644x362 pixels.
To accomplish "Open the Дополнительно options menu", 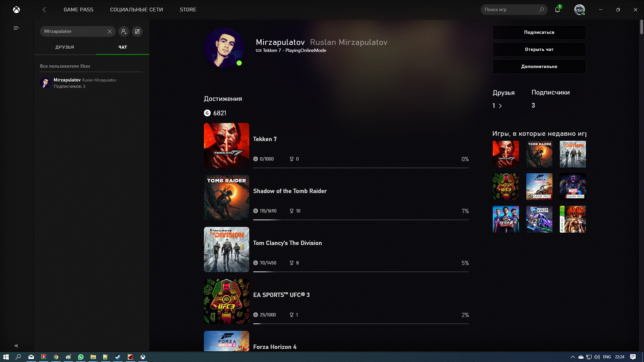I will coord(539,66).
